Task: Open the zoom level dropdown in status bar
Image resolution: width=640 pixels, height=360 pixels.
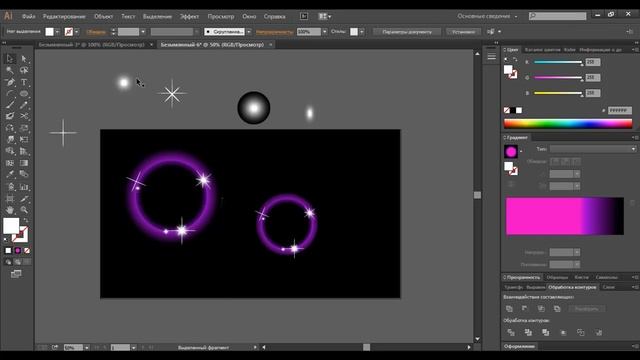Action: tap(87, 348)
